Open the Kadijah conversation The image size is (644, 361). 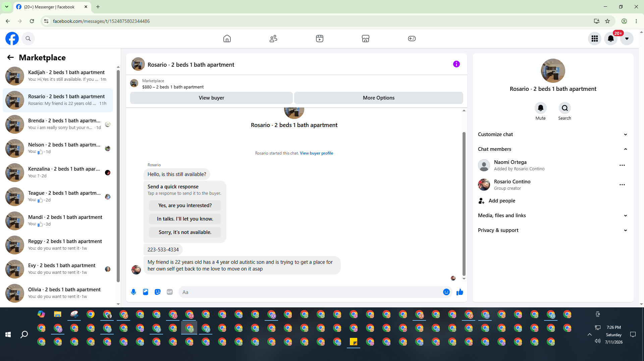(x=58, y=76)
